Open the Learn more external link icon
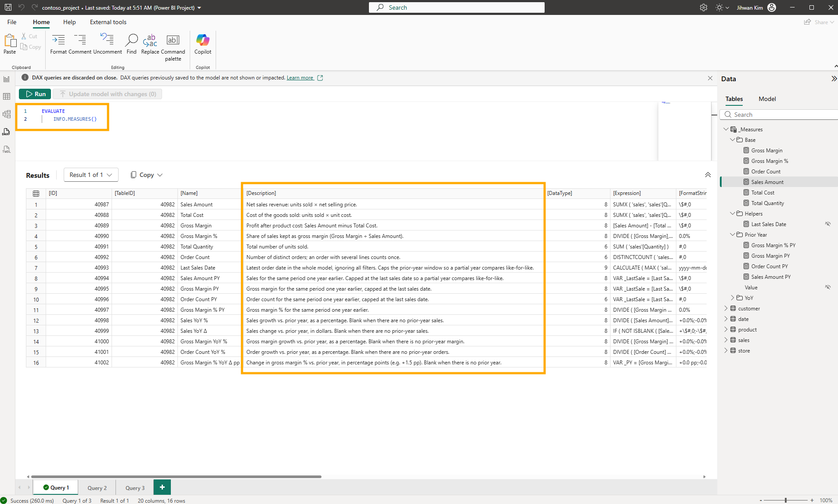 [320, 78]
